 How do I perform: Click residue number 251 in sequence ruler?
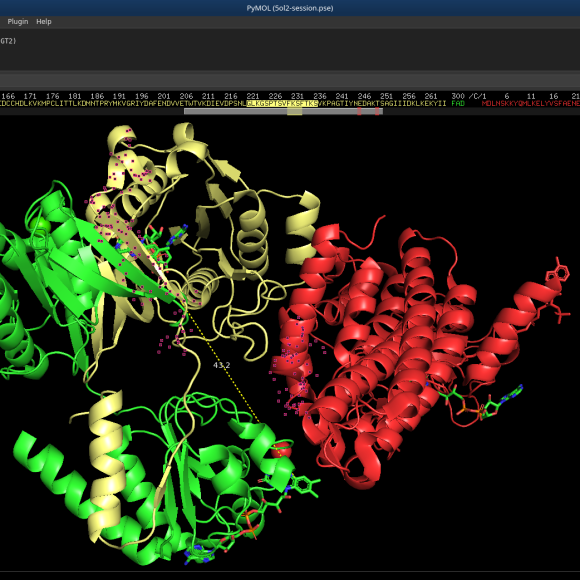386,96
